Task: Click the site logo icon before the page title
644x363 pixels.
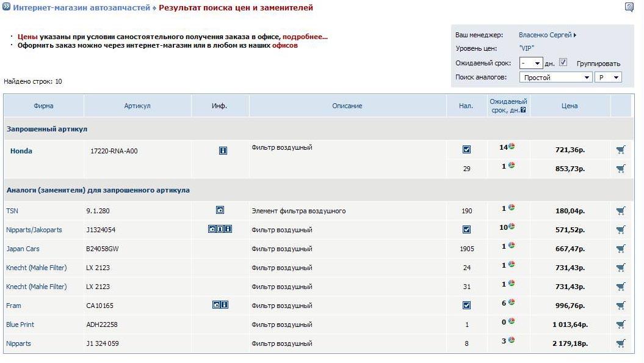Action: tap(6, 7)
